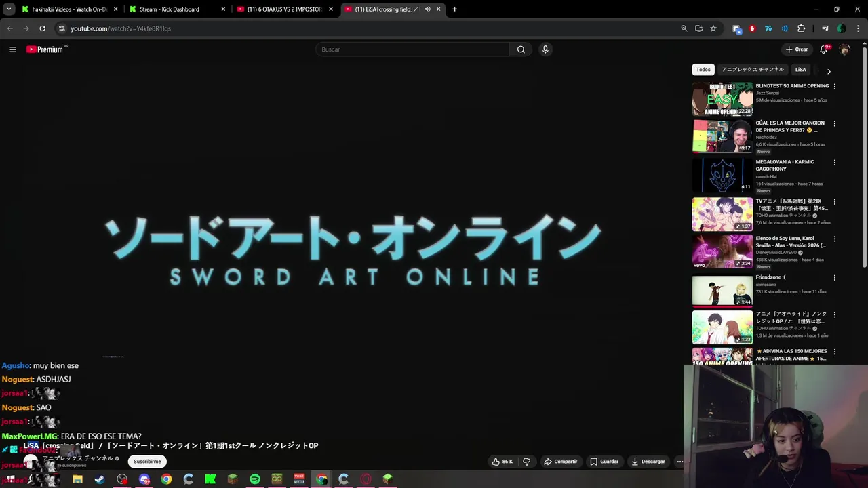Viewport: 868px width, 488px height.
Task: Open tab search dropdown in Chrome
Action: click(x=9, y=9)
